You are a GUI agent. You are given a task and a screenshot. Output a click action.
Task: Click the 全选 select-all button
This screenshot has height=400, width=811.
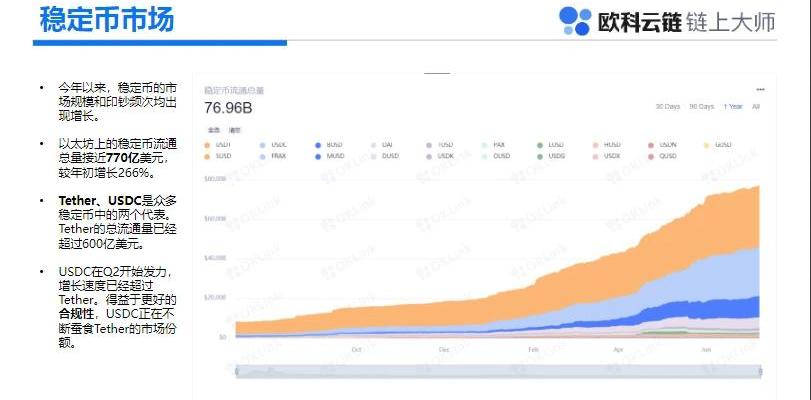pos(213,130)
